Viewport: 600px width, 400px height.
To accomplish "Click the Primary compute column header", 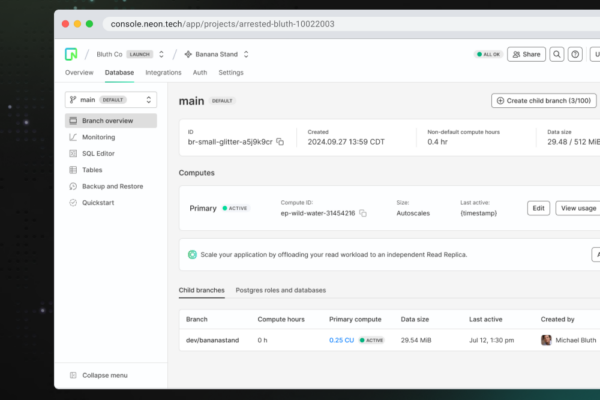I will (355, 319).
